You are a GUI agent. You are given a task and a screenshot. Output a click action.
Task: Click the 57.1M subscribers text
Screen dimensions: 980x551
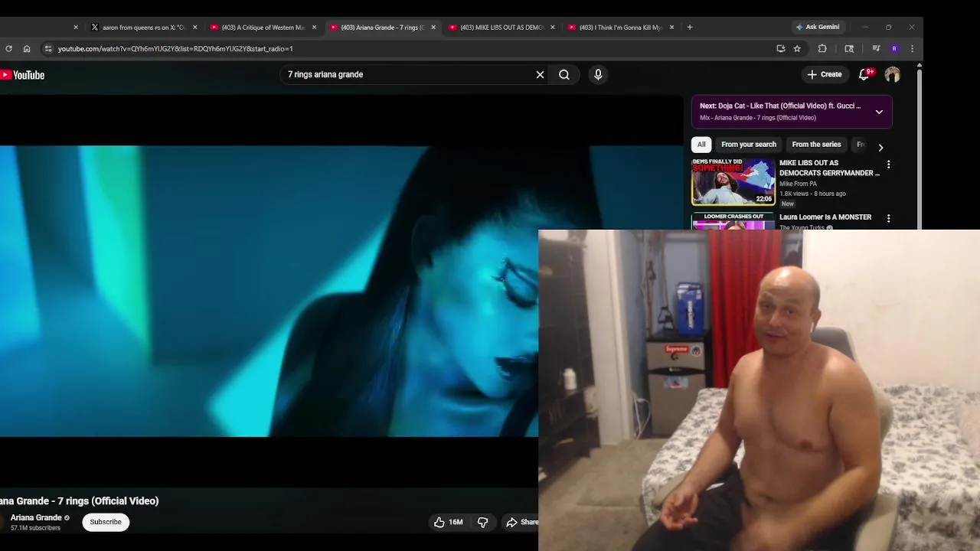pyautogui.click(x=35, y=528)
